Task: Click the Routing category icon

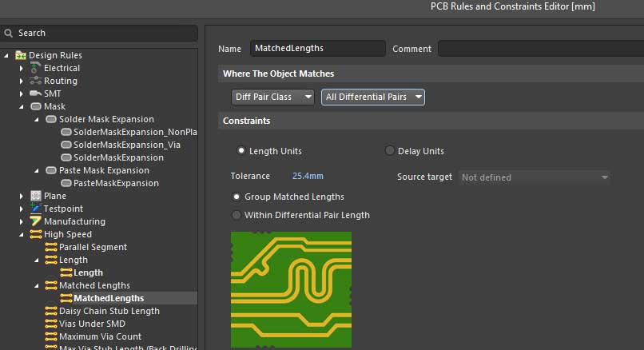Action: pyautogui.click(x=36, y=81)
